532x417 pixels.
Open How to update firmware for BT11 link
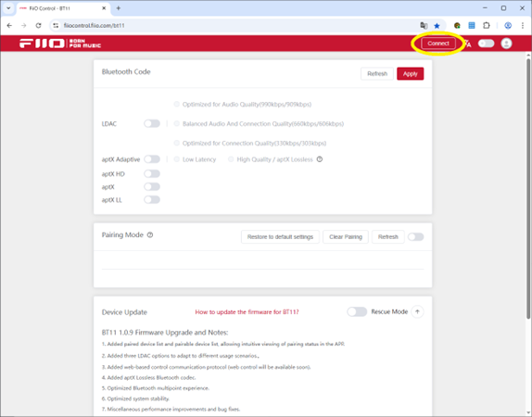(x=247, y=311)
